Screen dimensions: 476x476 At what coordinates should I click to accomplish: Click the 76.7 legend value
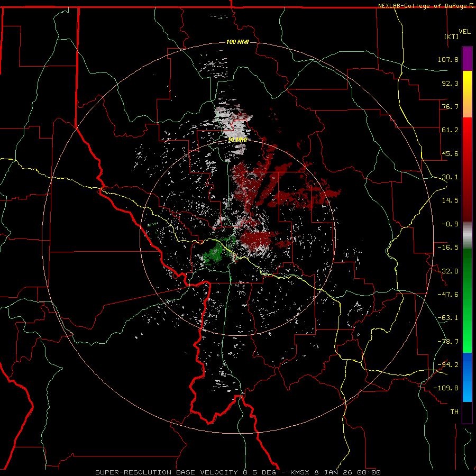point(450,106)
